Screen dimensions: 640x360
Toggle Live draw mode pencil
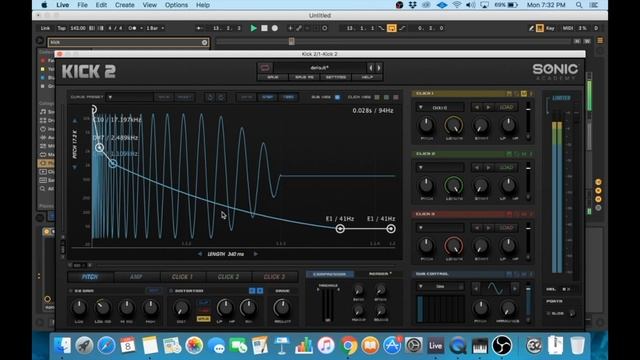click(531, 28)
